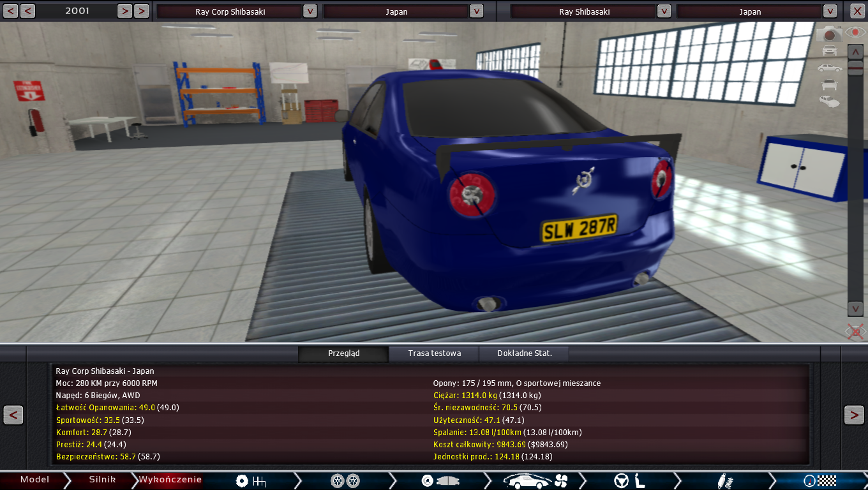Open the first Japan dropdown arrow
The width and height of the screenshot is (868, 490).
click(476, 11)
